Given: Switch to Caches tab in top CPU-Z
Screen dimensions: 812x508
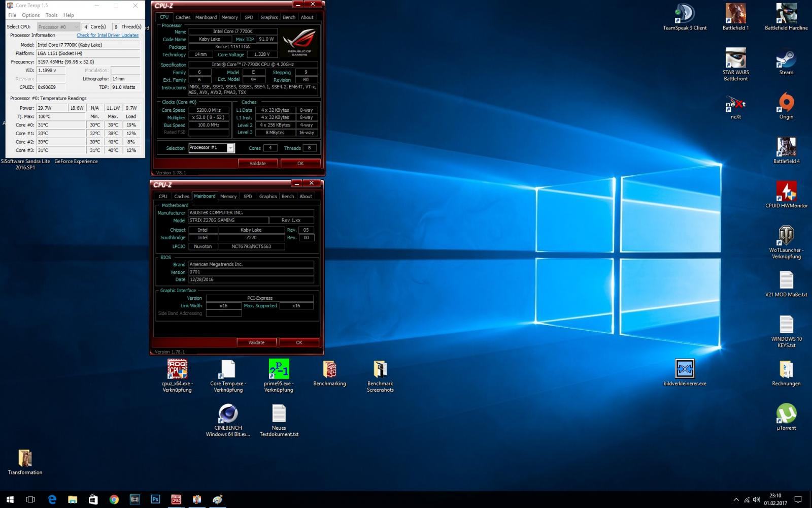Looking at the screenshot, I should 183,17.
